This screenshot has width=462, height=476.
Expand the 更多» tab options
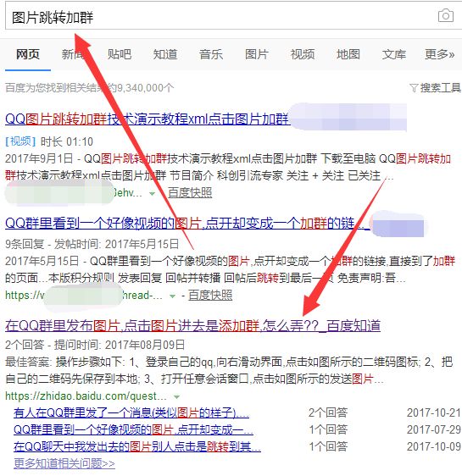[x=439, y=54]
